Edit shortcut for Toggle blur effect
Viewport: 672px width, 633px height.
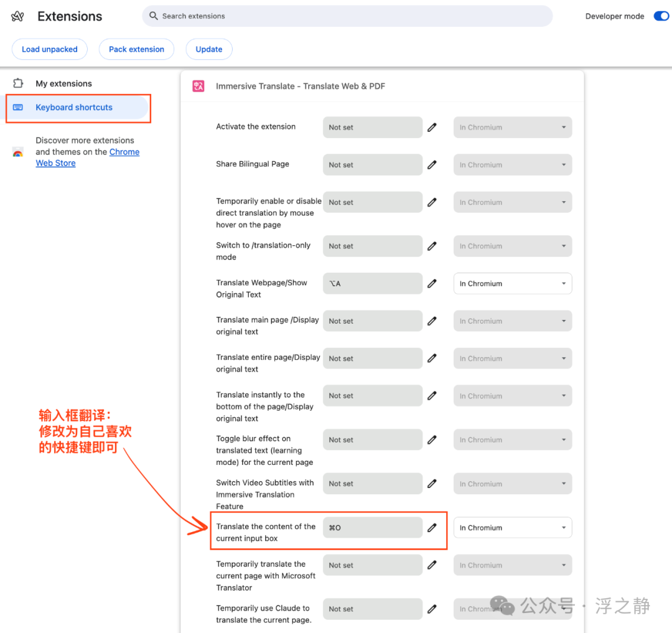coord(432,439)
